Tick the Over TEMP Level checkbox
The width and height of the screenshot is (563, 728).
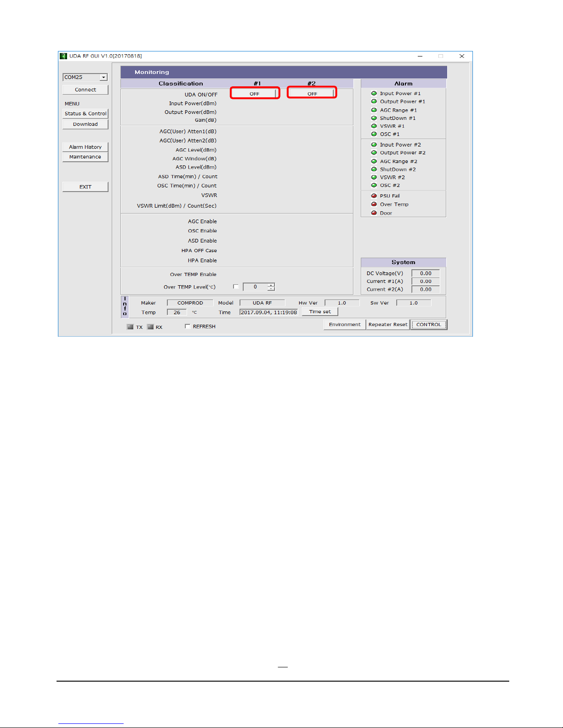(236, 287)
